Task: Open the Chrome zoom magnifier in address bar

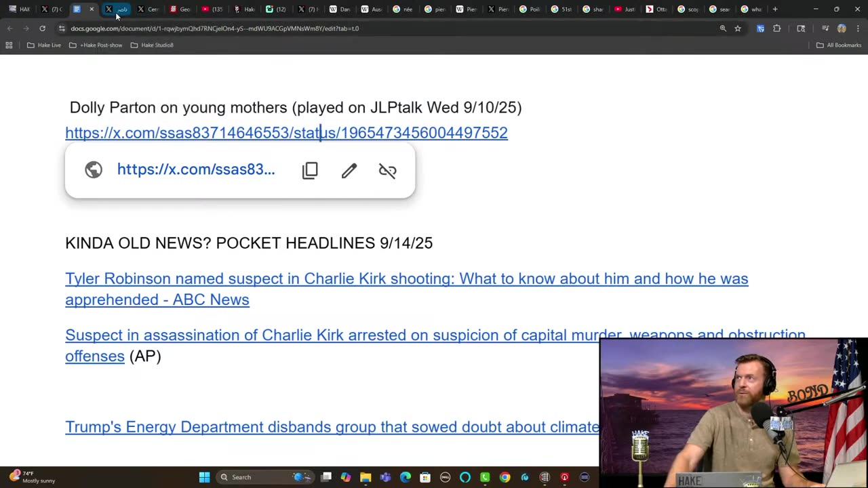Action: point(723,28)
